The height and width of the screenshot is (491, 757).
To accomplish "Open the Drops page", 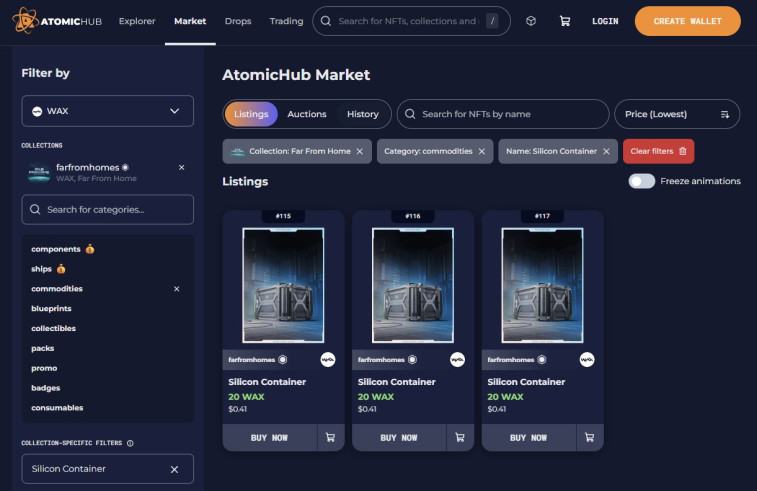I will (238, 21).
